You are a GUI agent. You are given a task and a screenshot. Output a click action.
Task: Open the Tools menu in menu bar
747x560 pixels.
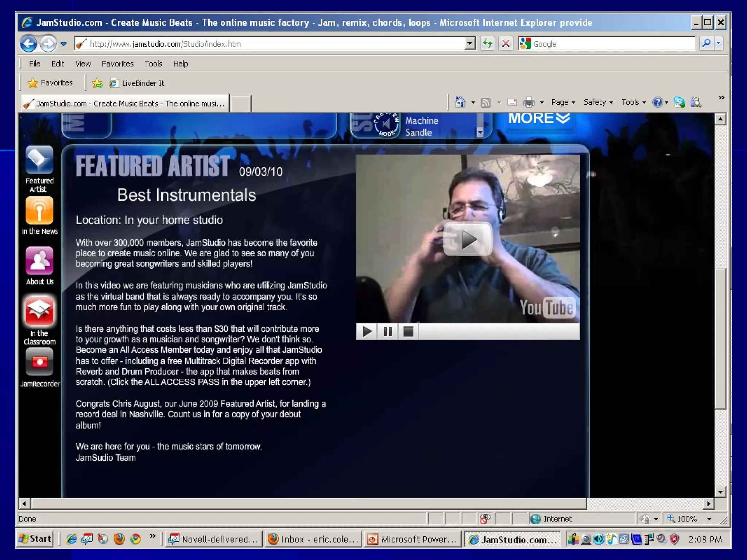(153, 64)
